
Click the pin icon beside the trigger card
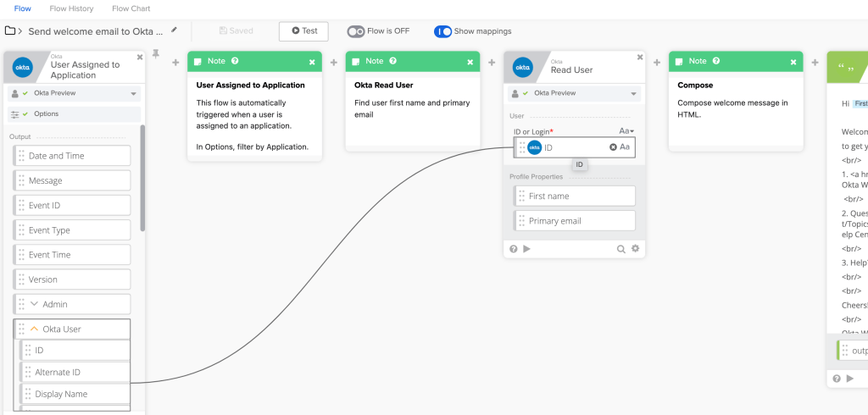coord(156,54)
